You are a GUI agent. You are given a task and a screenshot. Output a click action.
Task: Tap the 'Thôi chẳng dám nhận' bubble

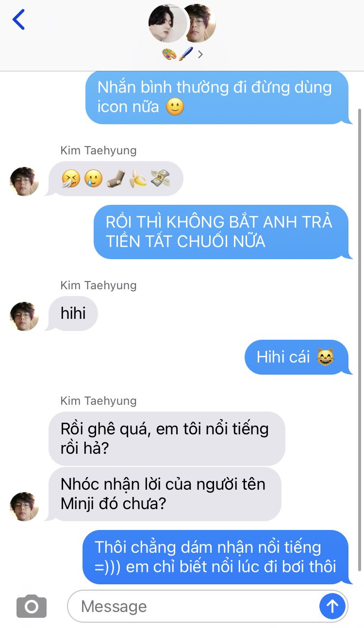point(216,557)
